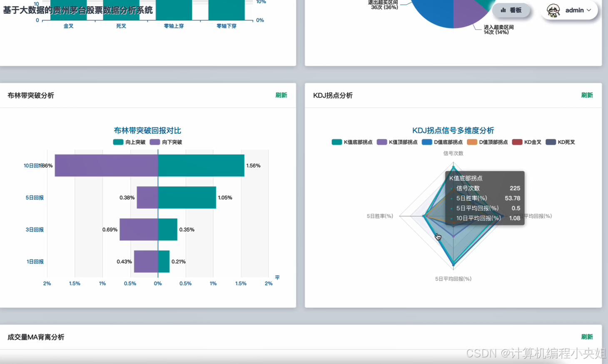Screen dimensions: 608x364
Task: Click the 布林带突破回报对比 chart title
Action: [x=147, y=130]
